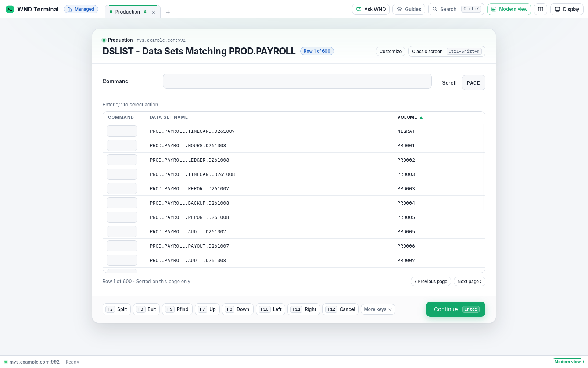The image size is (588, 368).
Task: Toggle the split panel layout icon
Action: (x=541, y=9)
